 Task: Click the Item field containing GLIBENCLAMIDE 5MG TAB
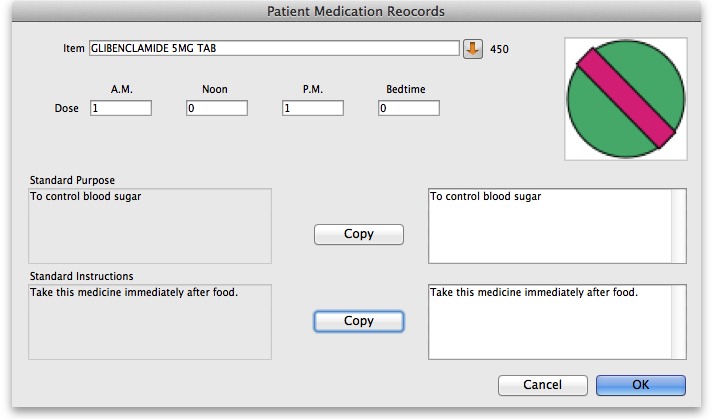coord(274,48)
